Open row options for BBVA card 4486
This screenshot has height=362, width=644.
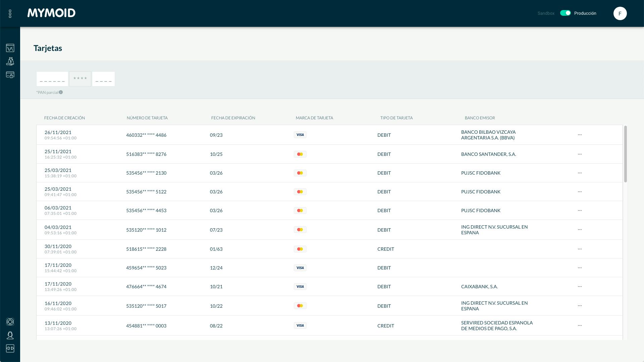580,135
